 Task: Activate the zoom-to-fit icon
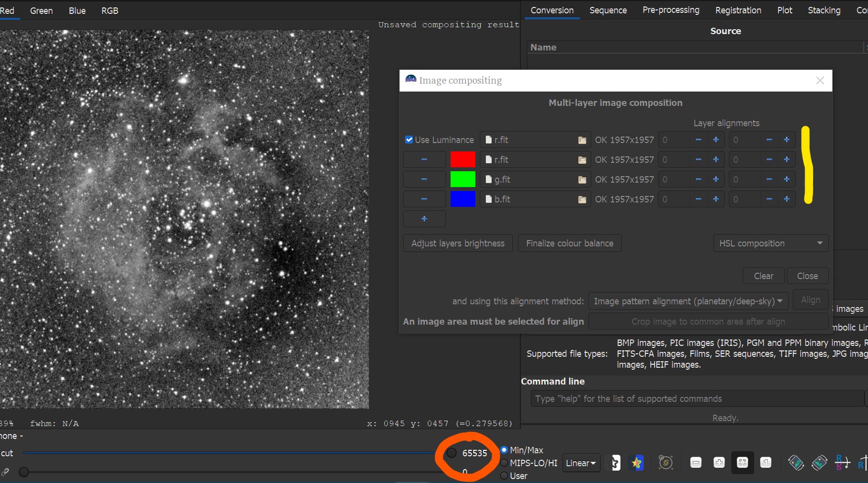coord(742,463)
